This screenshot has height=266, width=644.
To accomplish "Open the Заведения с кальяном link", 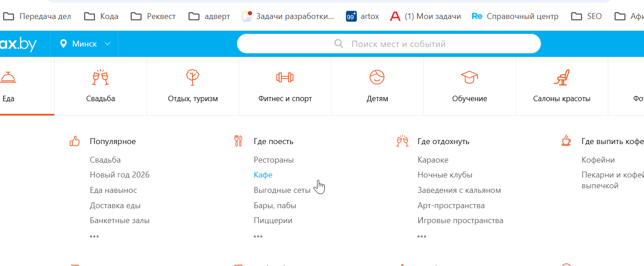I will click(x=459, y=190).
